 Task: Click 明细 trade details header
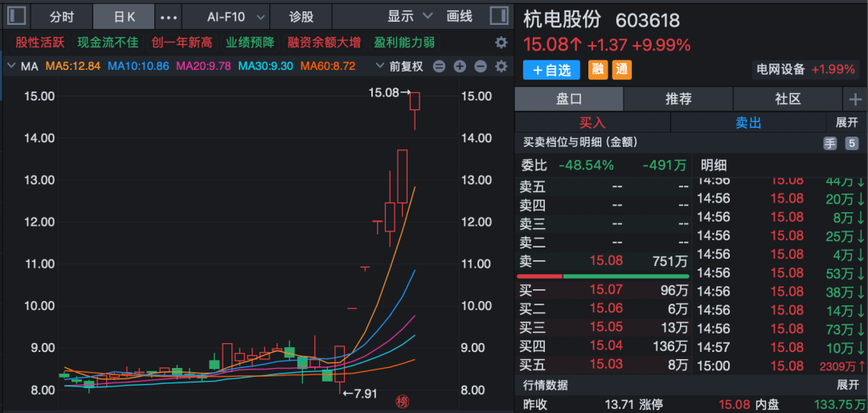(714, 165)
